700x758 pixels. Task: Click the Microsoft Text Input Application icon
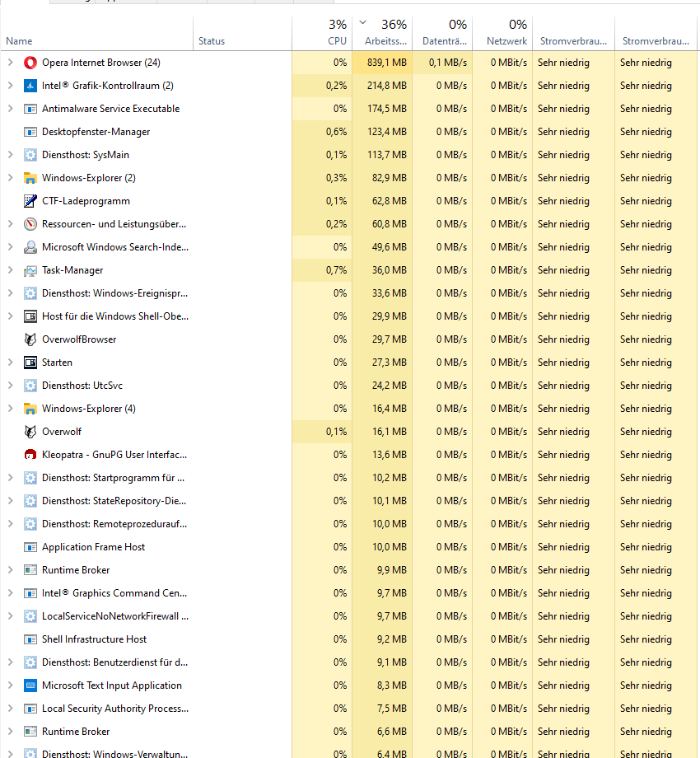click(30, 685)
